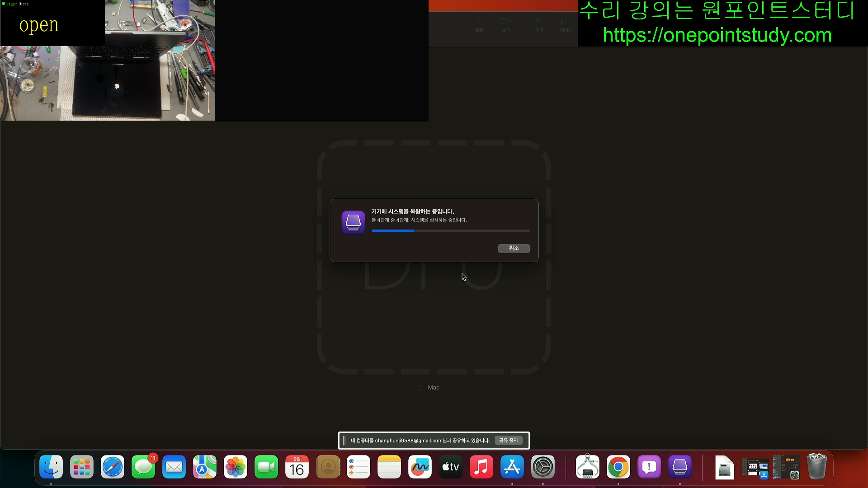Click the Apple Configurator icon in the dialog
This screenshot has height=488, width=868.
click(353, 222)
